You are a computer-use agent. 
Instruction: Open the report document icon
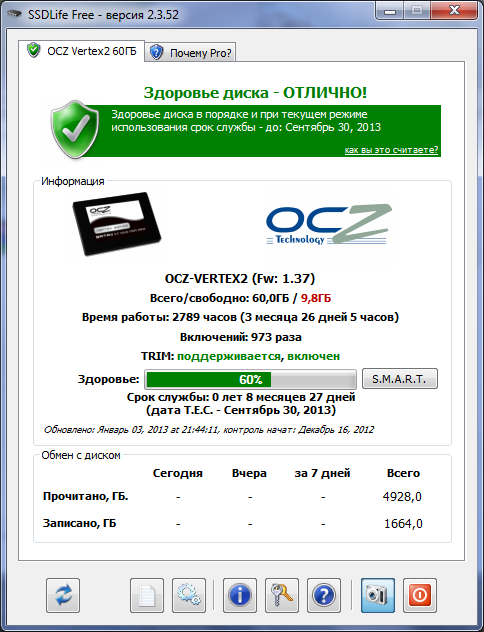(147, 595)
